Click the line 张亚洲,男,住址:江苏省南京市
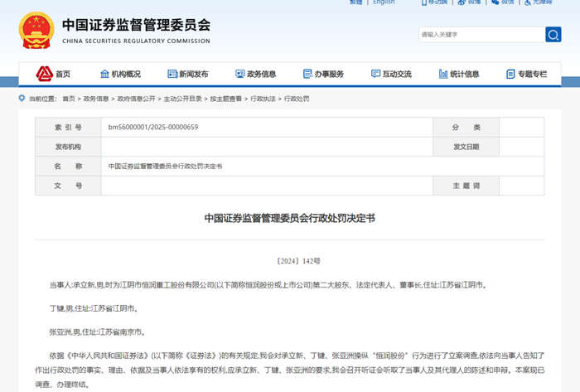Screen dimensions: 580x392 tap(98, 332)
